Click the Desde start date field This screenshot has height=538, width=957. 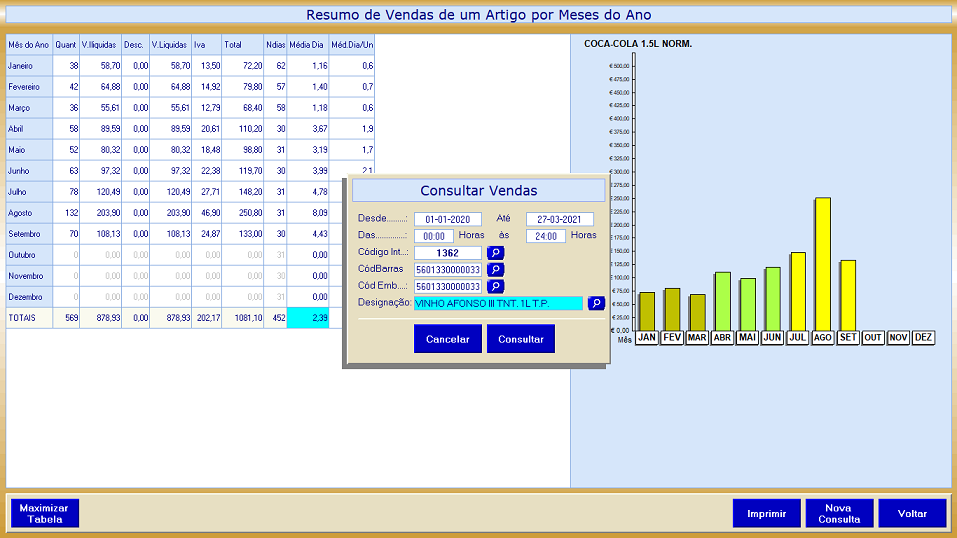pyautogui.click(x=447, y=220)
